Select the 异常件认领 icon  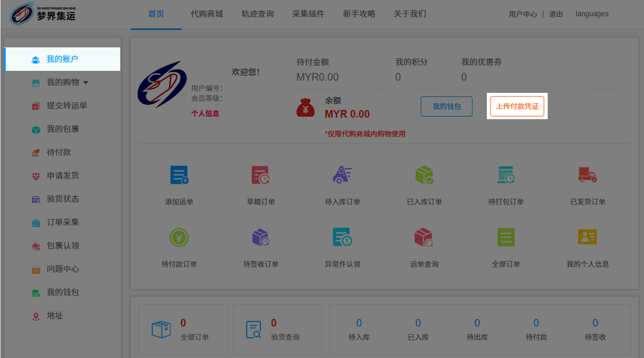pos(342,237)
